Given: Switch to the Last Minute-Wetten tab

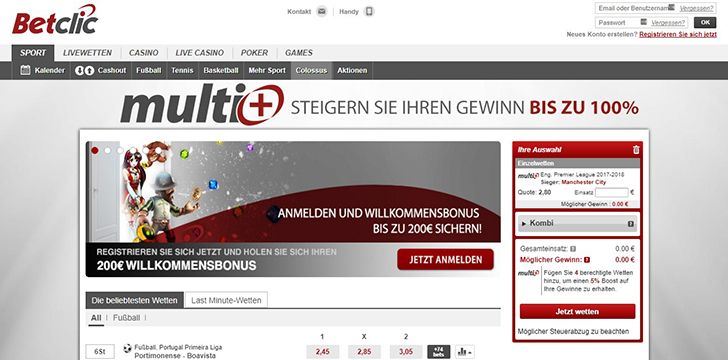Looking at the screenshot, I should [226, 301].
